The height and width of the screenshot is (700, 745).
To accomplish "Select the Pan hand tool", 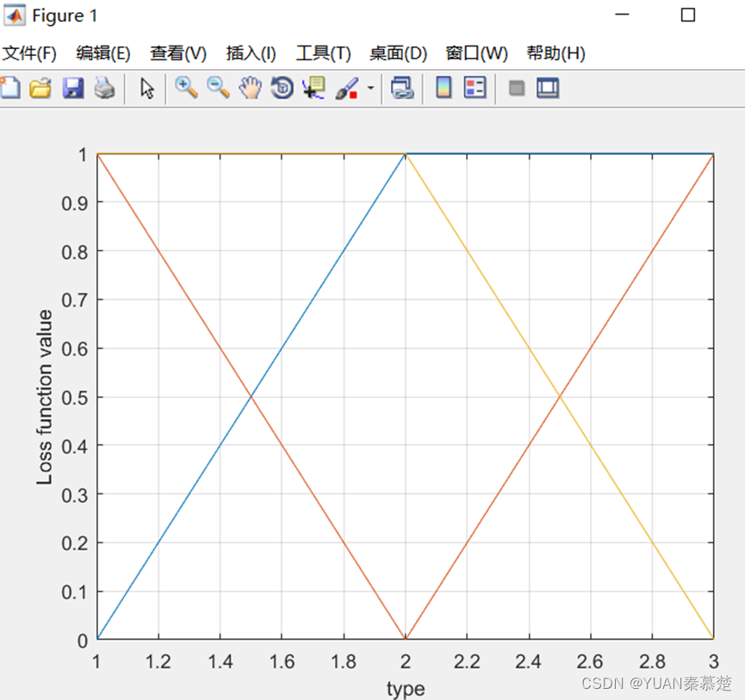I will 251,88.
